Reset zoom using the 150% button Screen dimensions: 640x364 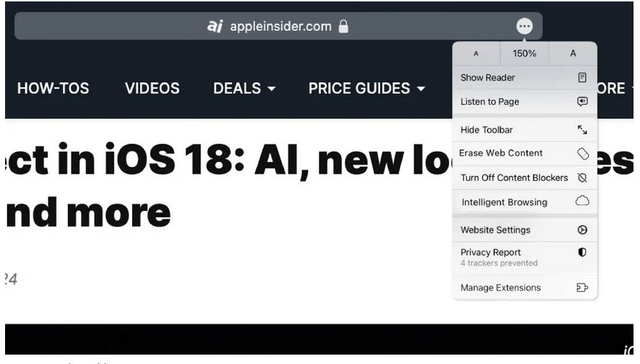[524, 53]
